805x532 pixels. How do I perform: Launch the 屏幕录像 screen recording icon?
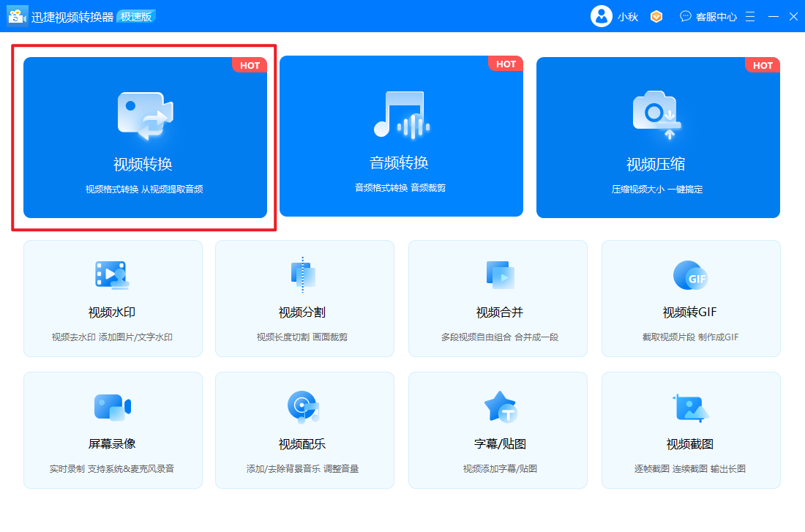[x=113, y=407]
